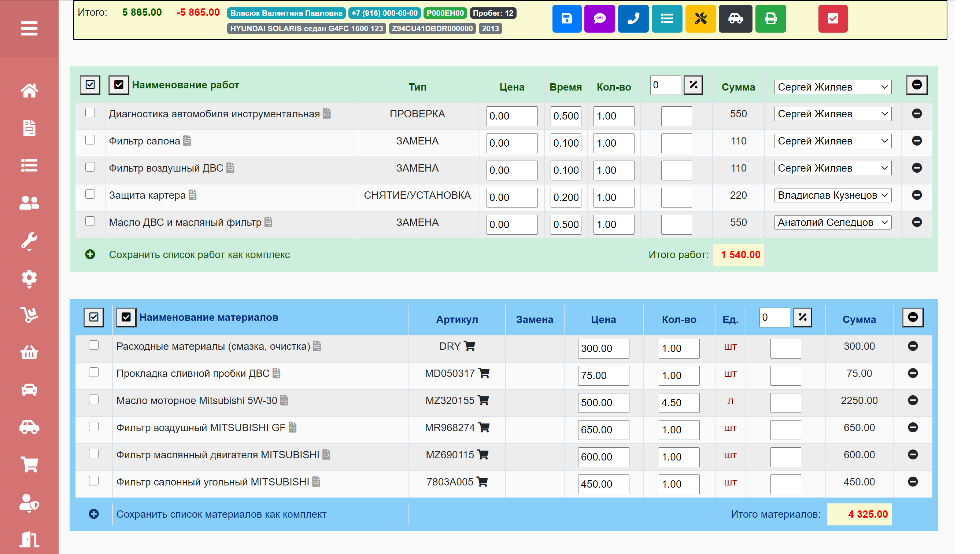Open mechanic dropdown for Диагностика автомобиля row
Screen dimensions: 980x554
click(x=832, y=113)
